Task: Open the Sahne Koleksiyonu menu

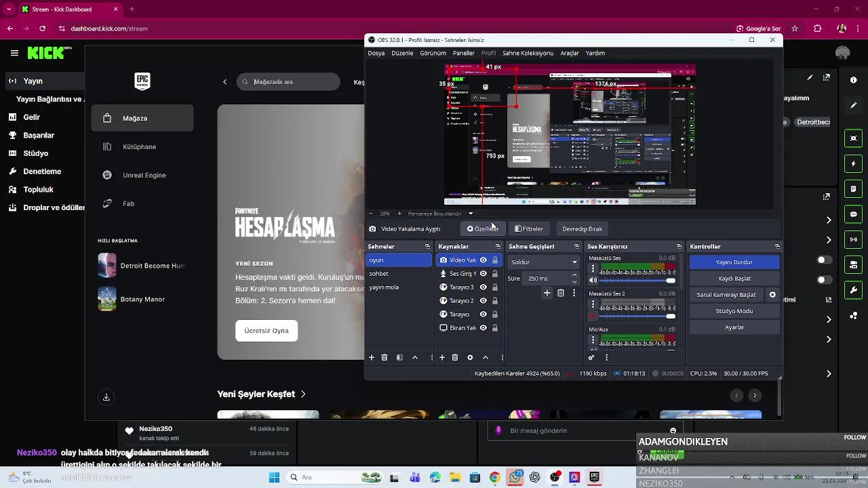Action: [528, 53]
